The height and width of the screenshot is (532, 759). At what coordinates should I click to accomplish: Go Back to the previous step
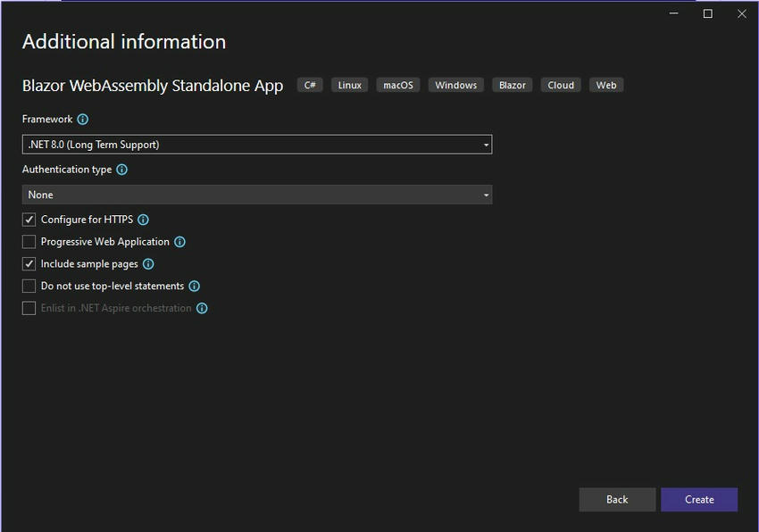click(x=617, y=500)
